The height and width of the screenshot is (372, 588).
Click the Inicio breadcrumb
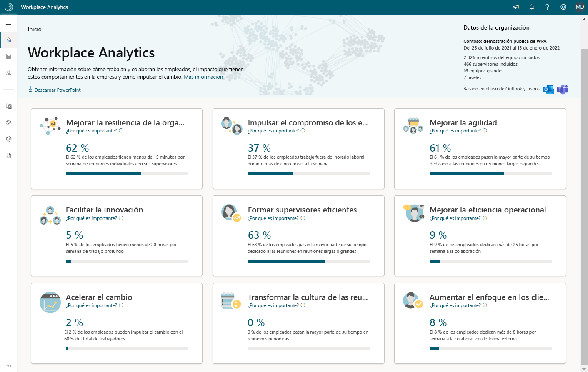tap(35, 29)
